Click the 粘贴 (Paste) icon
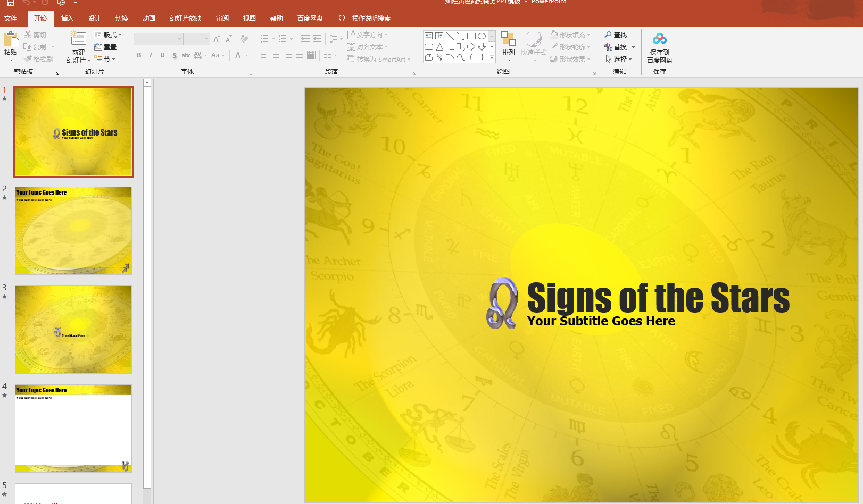The image size is (863, 504). [11, 40]
